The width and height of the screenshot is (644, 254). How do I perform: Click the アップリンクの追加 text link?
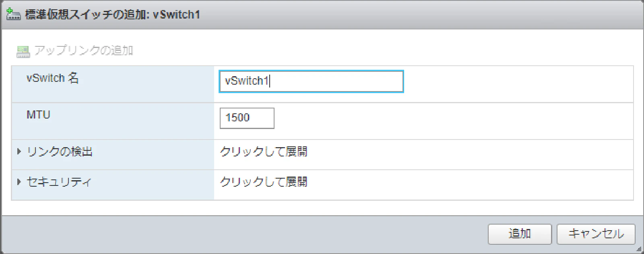click(84, 50)
